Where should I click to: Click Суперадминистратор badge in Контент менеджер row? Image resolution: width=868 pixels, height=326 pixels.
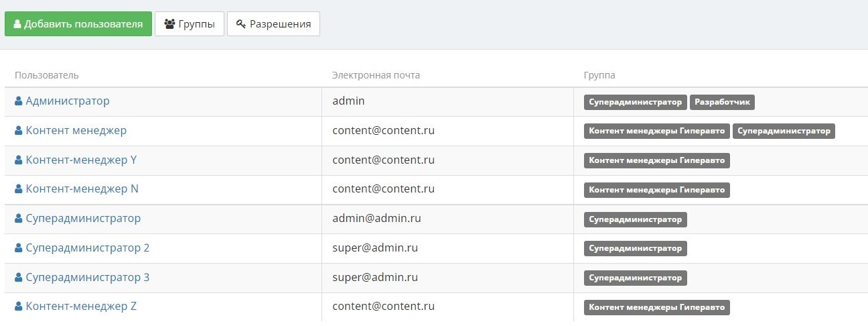[784, 131]
